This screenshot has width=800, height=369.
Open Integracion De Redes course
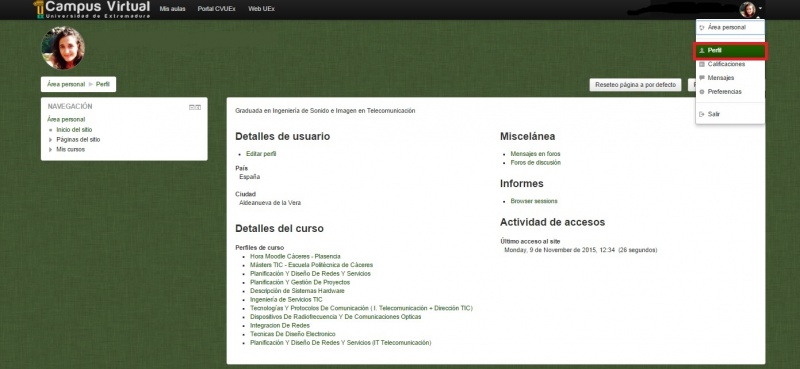280,326
